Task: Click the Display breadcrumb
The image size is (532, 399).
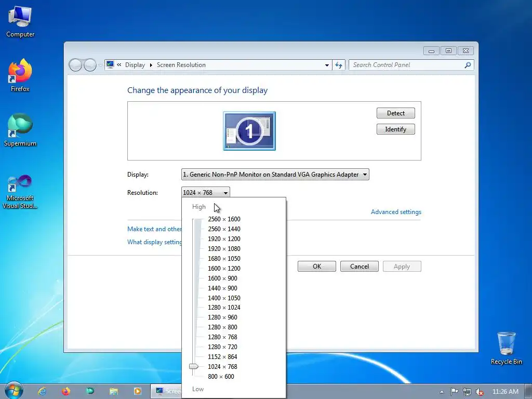Action: coord(135,65)
